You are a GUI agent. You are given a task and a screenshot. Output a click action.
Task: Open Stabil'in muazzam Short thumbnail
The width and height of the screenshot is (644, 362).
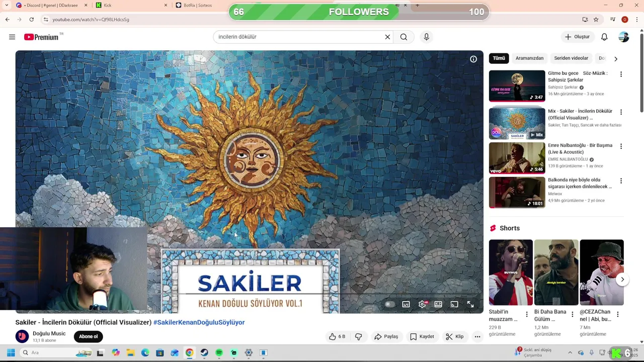511,273
